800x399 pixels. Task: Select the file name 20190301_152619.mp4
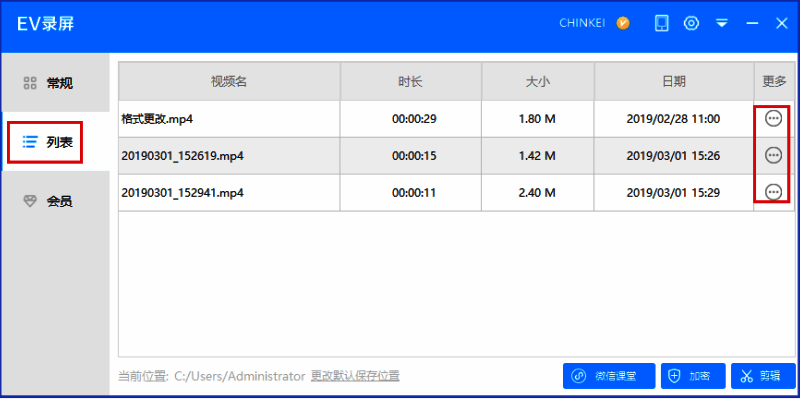pos(183,156)
